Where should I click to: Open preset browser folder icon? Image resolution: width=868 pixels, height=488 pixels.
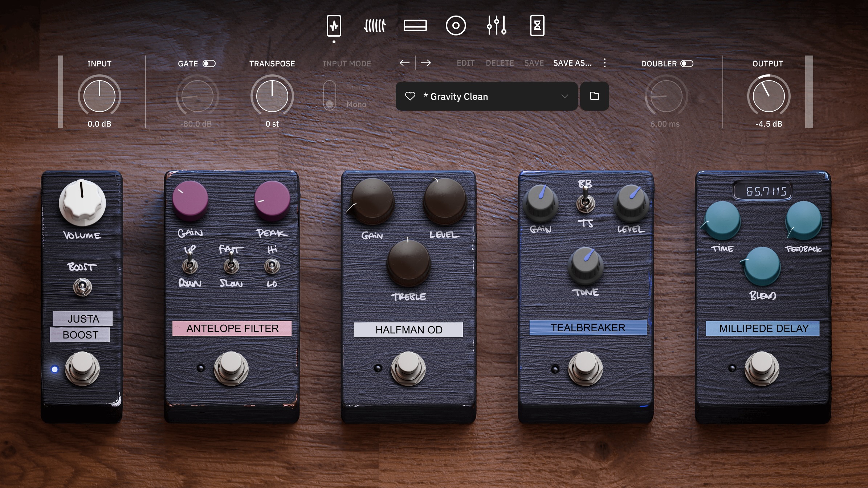pyautogui.click(x=594, y=96)
